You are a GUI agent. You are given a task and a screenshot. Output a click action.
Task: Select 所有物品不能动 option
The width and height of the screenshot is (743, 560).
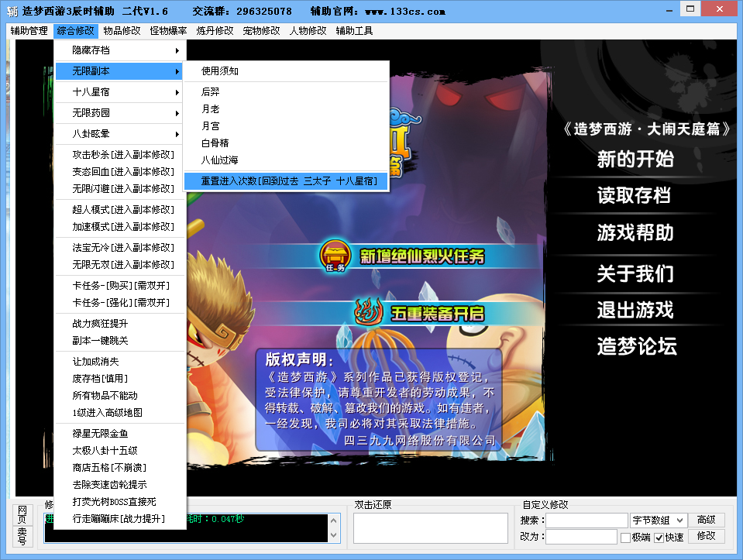click(120, 395)
